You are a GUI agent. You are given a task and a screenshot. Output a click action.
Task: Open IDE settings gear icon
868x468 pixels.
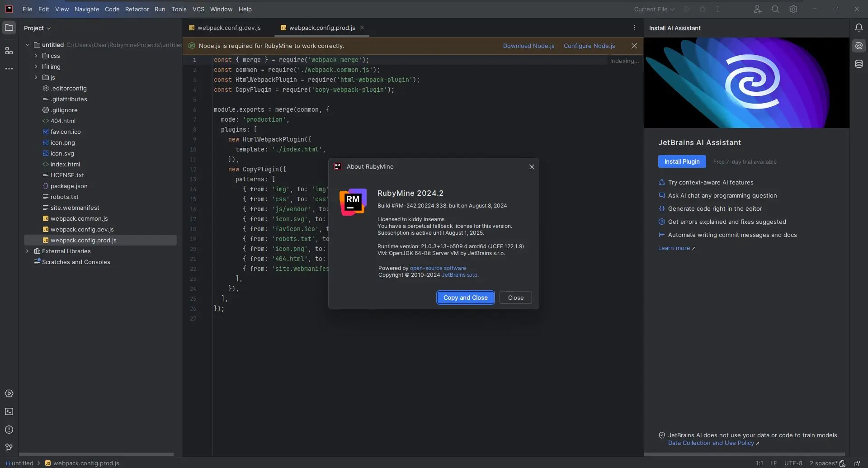click(793, 9)
